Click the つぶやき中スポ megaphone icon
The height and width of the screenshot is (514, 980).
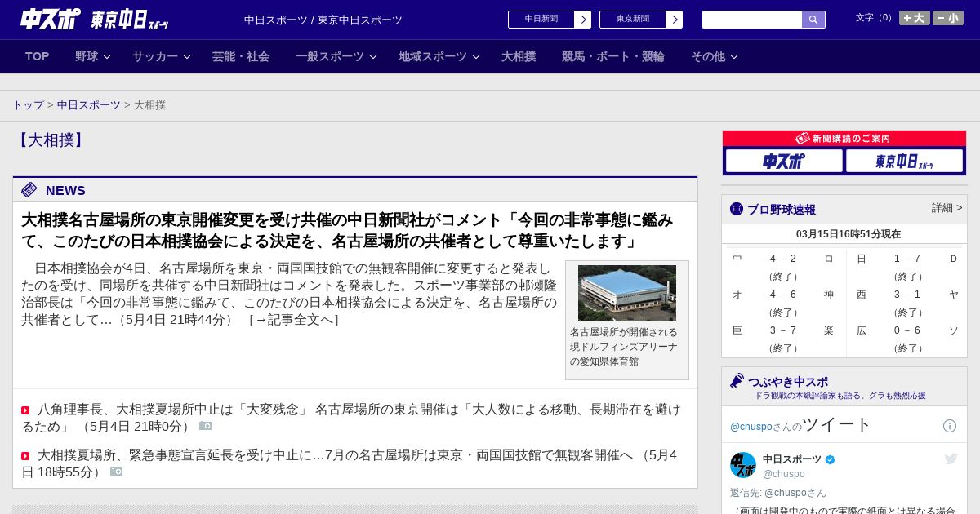click(x=737, y=380)
